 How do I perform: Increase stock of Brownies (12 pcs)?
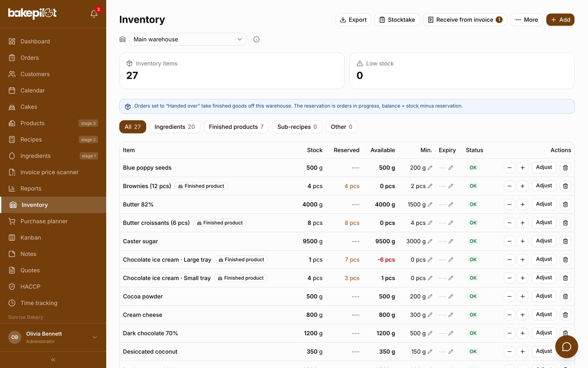[523, 186]
